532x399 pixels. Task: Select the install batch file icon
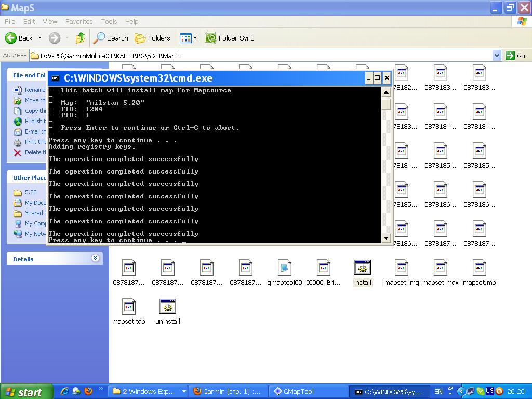(362, 268)
